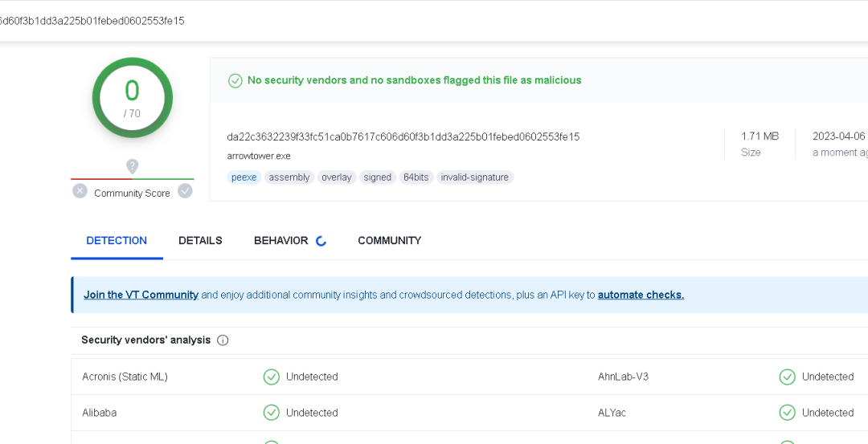Vote positive with the Community Score check icon

(185, 191)
